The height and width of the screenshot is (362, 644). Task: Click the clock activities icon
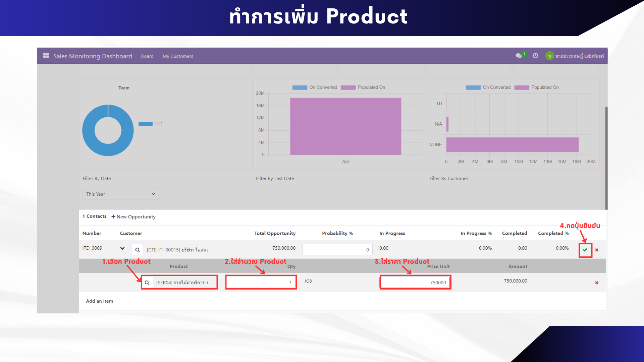(x=535, y=56)
